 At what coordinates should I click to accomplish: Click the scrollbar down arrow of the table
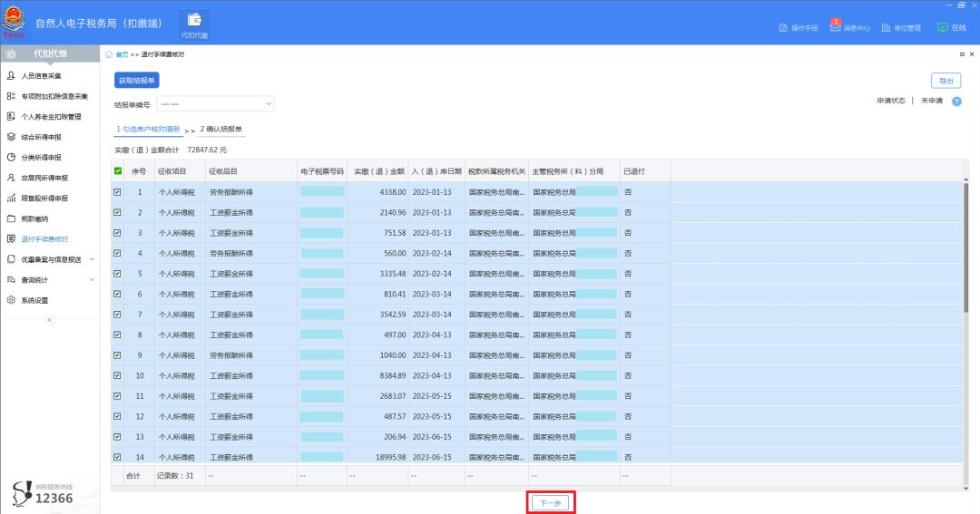965,489
